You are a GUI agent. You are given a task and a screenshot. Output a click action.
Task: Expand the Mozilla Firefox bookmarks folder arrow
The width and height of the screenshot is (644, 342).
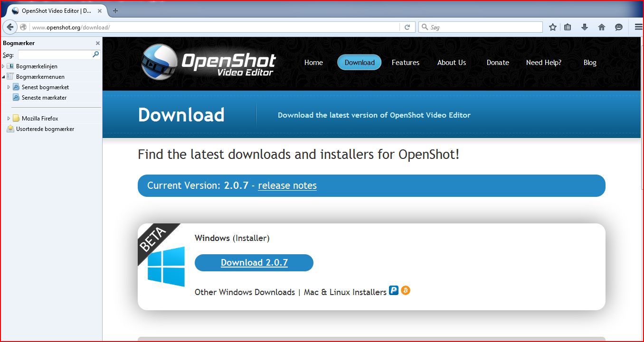click(x=9, y=118)
